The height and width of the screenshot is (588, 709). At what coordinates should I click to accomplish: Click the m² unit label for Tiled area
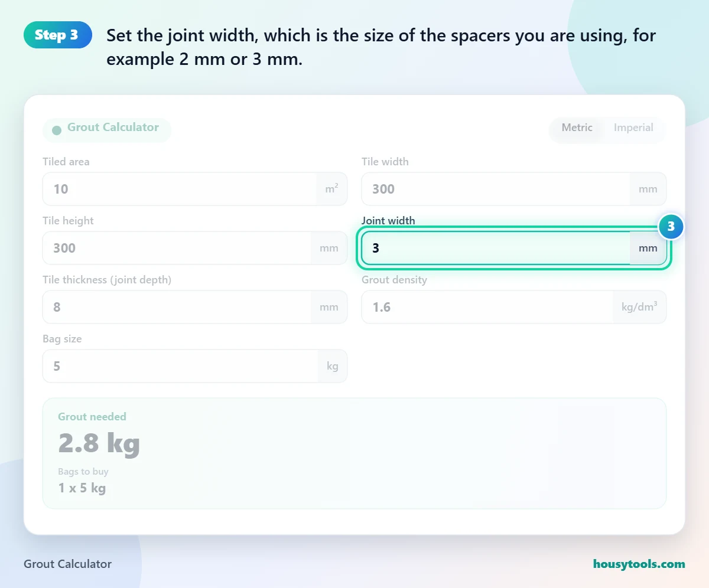point(332,189)
